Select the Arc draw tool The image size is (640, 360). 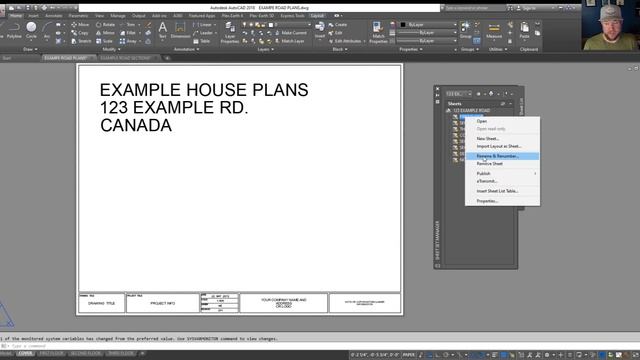coord(47,31)
